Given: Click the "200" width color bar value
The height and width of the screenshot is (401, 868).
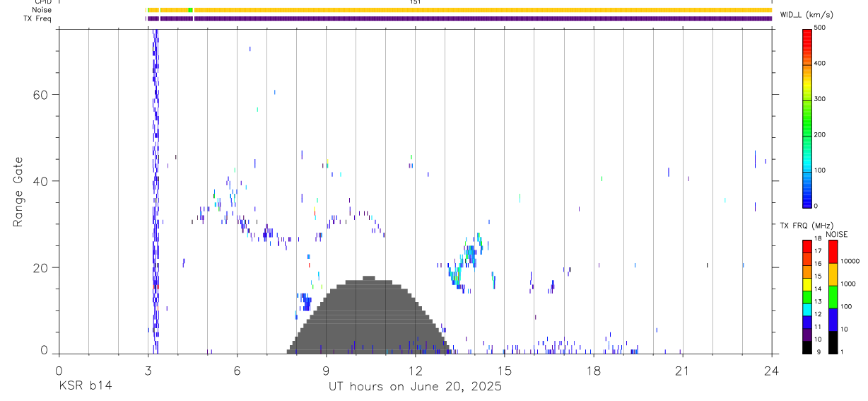Looking at the screenshot, I should [820, 134].
